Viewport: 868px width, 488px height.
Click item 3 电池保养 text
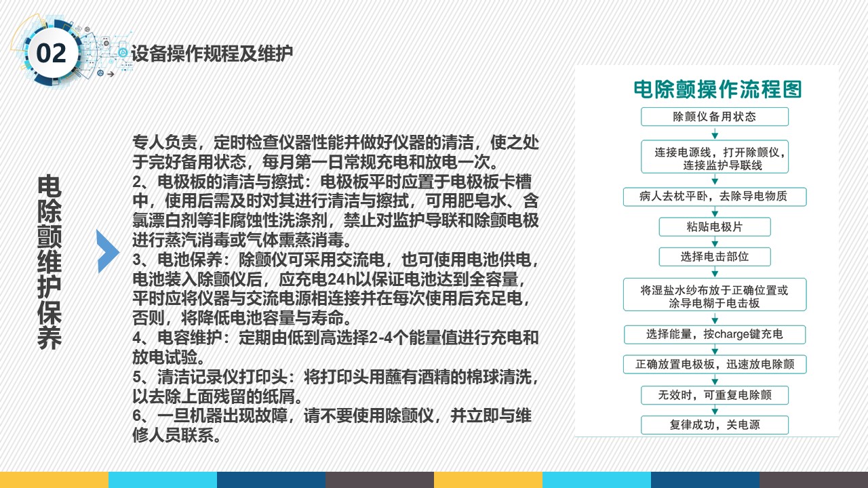pos(336,289)
